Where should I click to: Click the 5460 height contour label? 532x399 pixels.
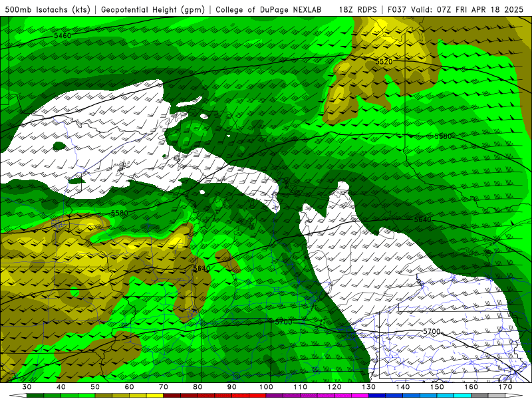tap(63, 36)
